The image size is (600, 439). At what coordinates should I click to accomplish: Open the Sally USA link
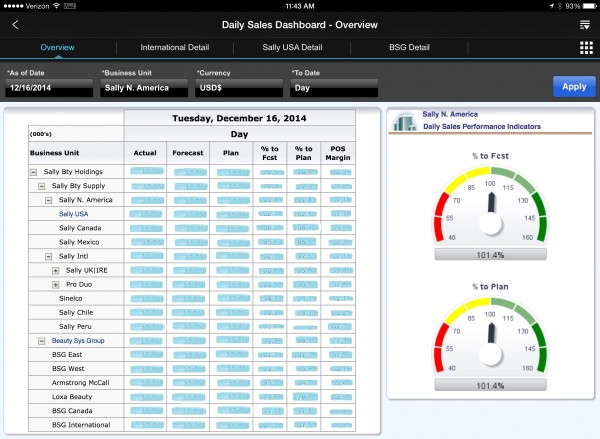point(73,214)
